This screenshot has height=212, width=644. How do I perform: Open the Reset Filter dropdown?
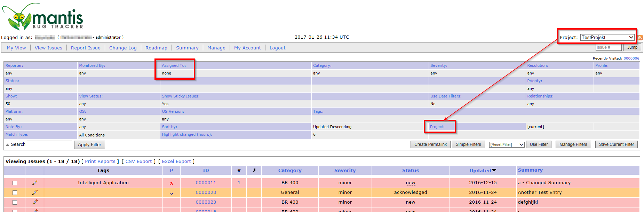click(506, 144)
